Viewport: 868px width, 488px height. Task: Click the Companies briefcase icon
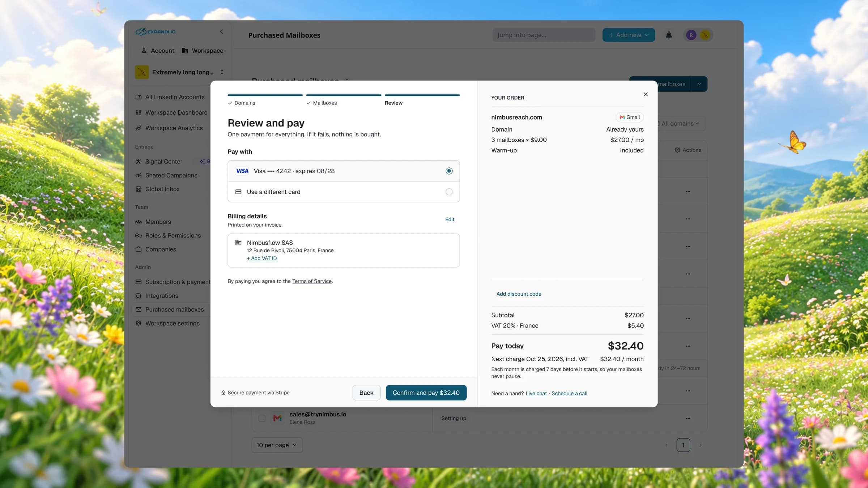139,249
